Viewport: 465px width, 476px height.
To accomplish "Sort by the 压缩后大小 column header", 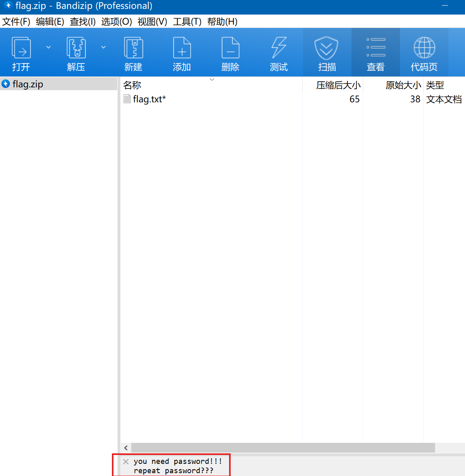I will (x=338, y=85).
